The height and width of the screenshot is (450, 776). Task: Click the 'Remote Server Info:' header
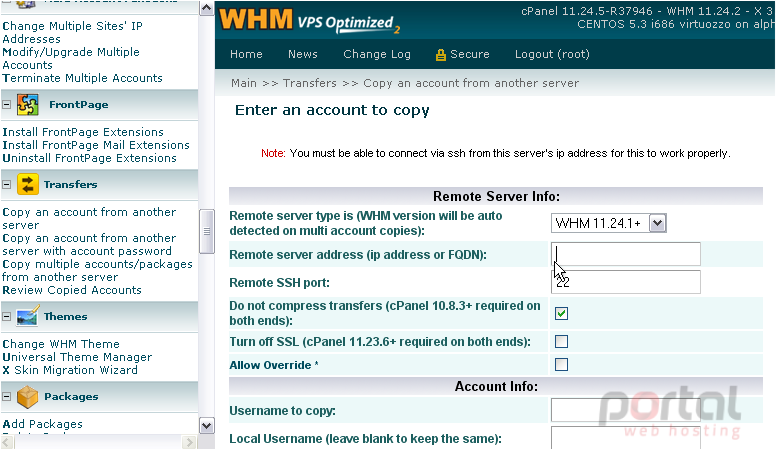496,197
